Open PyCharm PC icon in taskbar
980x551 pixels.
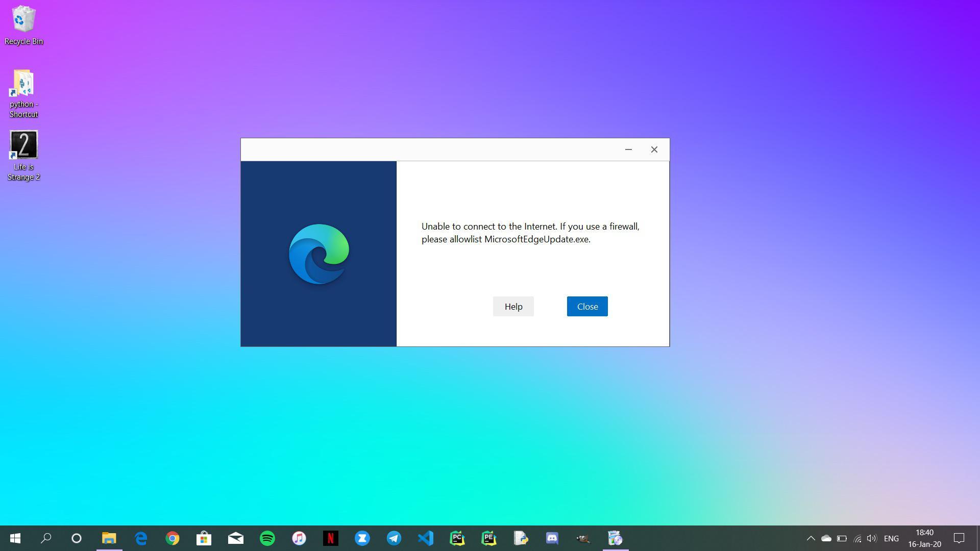(x=457, y=538)
